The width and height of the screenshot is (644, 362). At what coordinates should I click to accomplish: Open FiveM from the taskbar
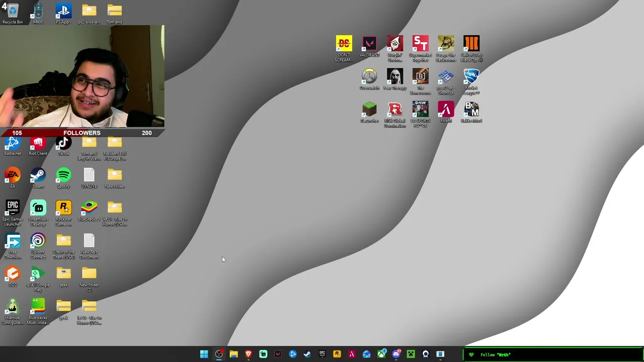[x=352, y=354]
